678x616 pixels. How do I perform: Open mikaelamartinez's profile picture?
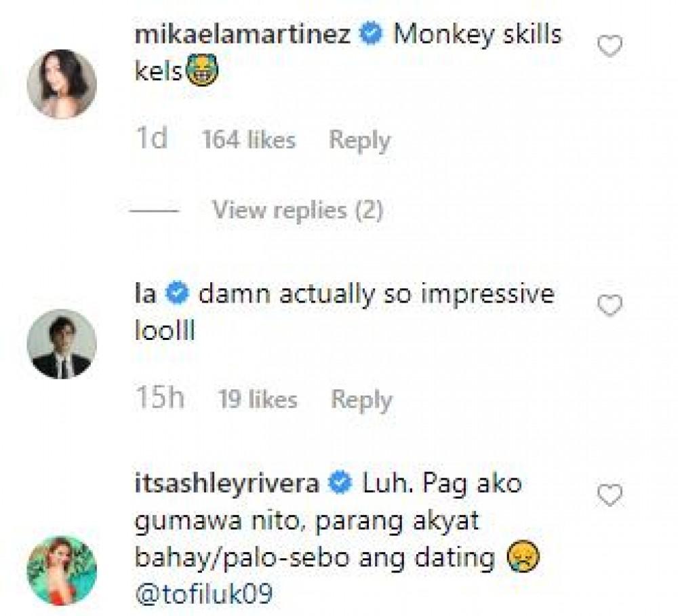pos(62,83)
